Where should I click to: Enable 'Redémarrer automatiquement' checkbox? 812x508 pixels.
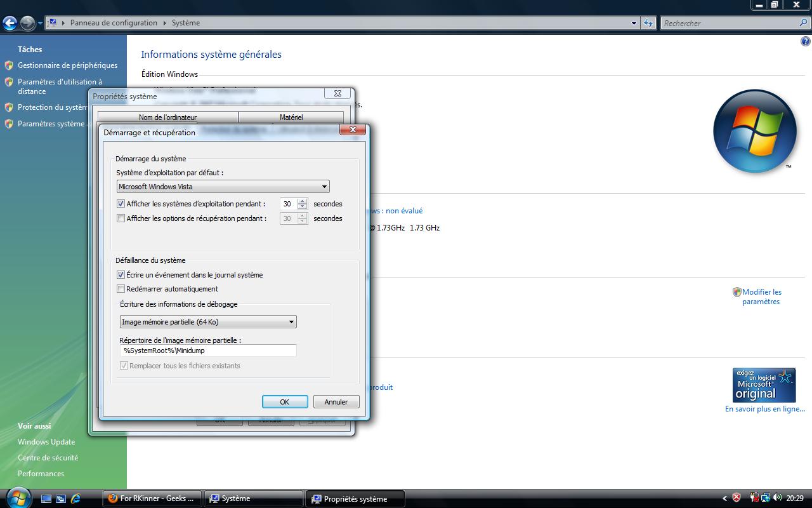pos(121,289)
